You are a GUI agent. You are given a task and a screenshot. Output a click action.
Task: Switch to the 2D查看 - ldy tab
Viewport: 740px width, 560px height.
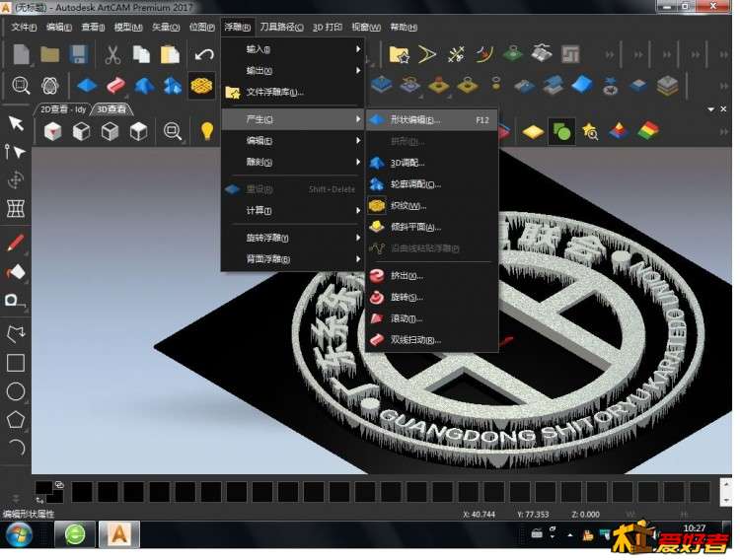tap(63, 109)
